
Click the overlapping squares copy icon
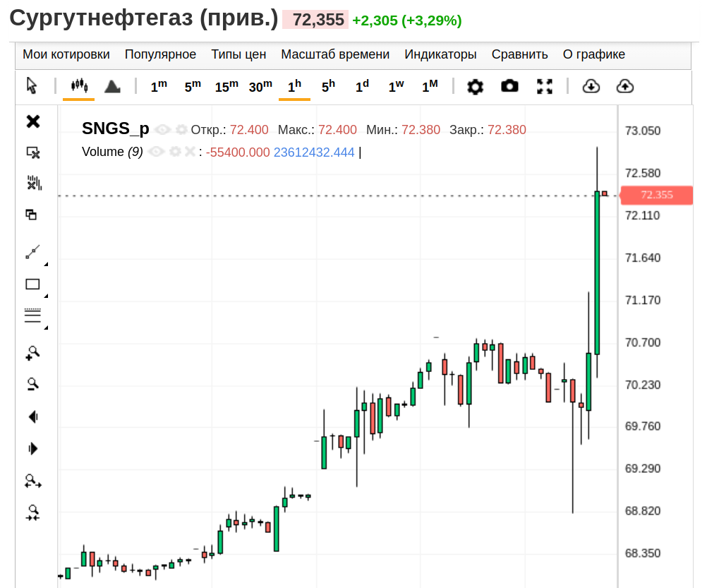click(x=31, y=215)
